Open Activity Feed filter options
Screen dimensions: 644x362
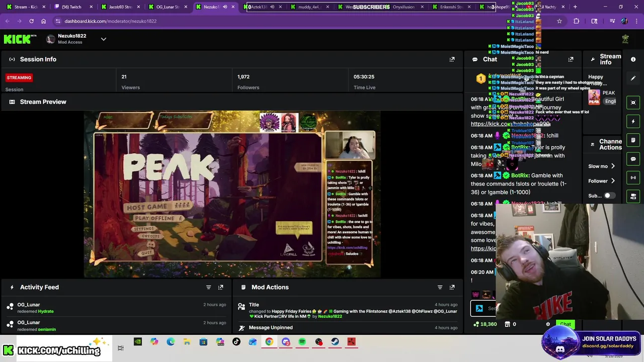tap(208, 287)
